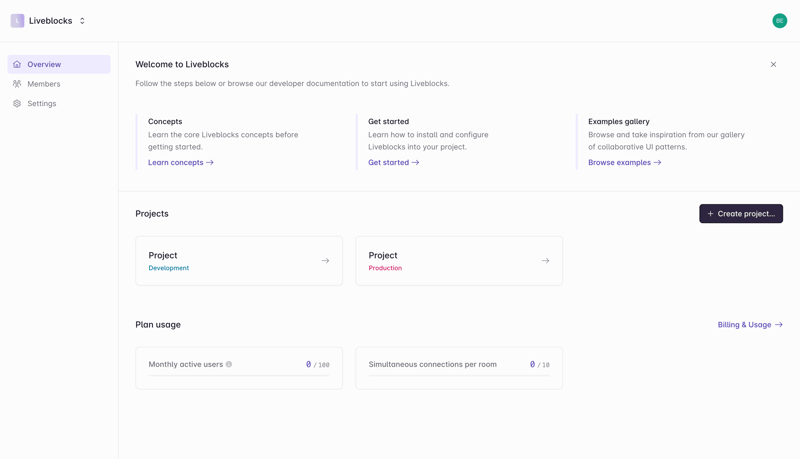Click the Simultaneous connections per room label
This screenshot has height=459, width=800.
pyautogui.click(x=432, y=364)
